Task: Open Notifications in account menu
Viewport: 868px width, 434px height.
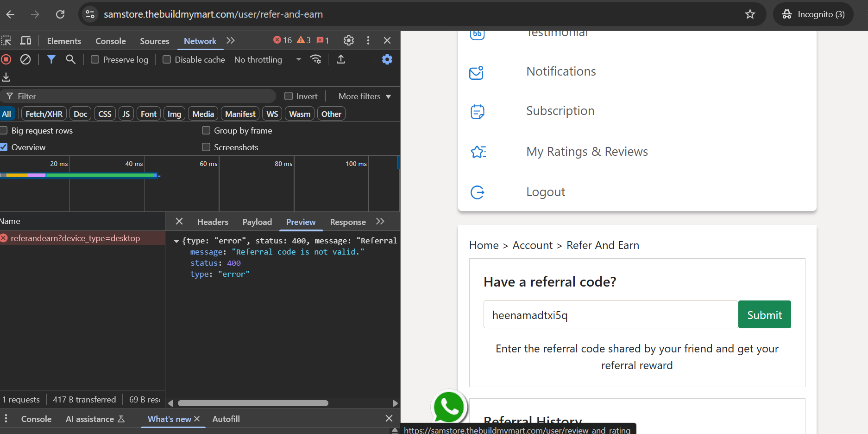Action: [561, 71]
